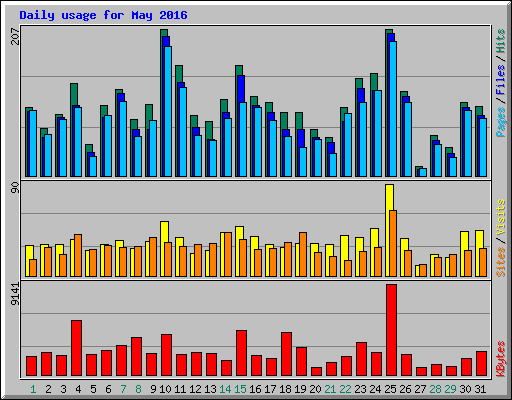Select the red KBytes bar for day 15
Viewport: 512px width, 400px height.
click(x=242, y=353)
